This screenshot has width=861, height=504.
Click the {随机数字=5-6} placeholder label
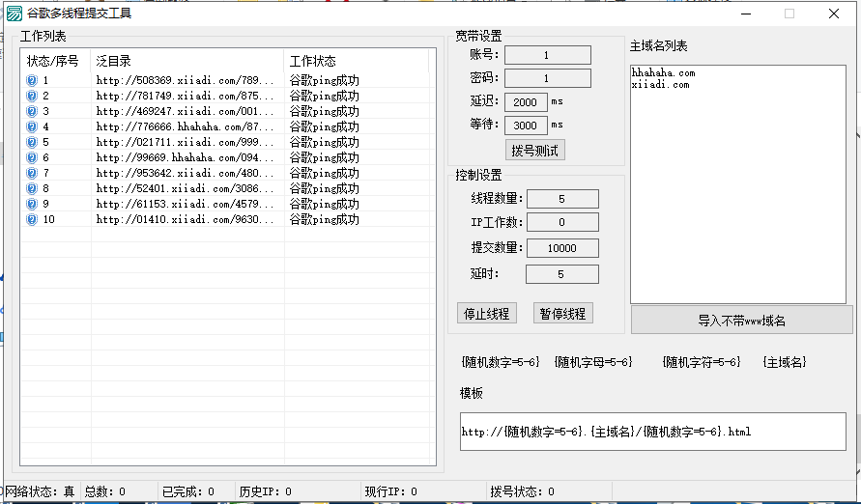[501, 362]
